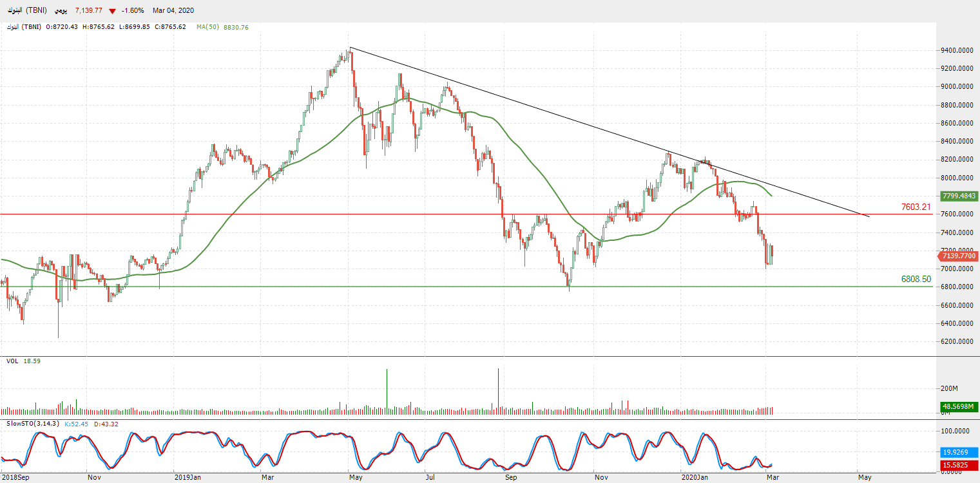Click the 8200.0000 price axis label
Image resolution: width=980 pixels, height=483 pixels.
(957, 159)
